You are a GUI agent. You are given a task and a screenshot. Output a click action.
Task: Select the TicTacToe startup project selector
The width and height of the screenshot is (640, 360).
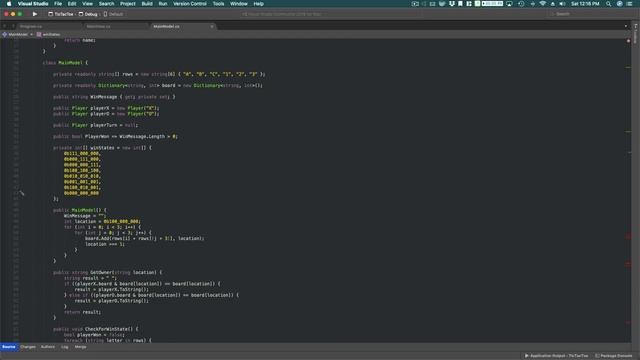(x=61, y=14)
